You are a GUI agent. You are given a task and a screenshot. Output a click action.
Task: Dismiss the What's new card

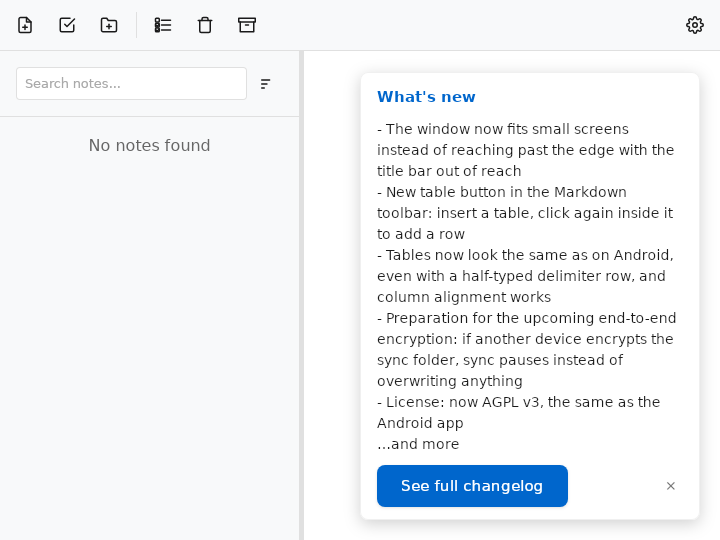[x=670, y=486]
